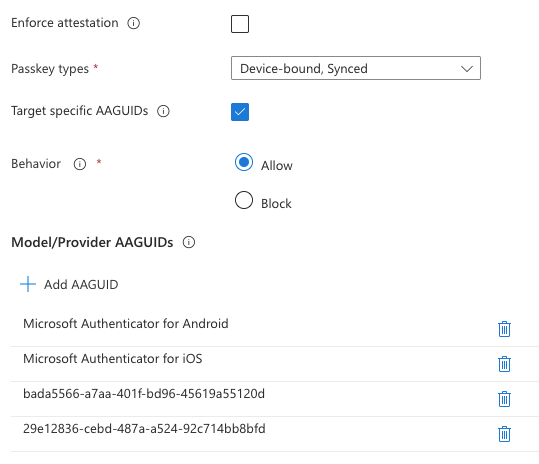
Task: Show info for Target specific AAGUIDs
Action: [163, 111]
